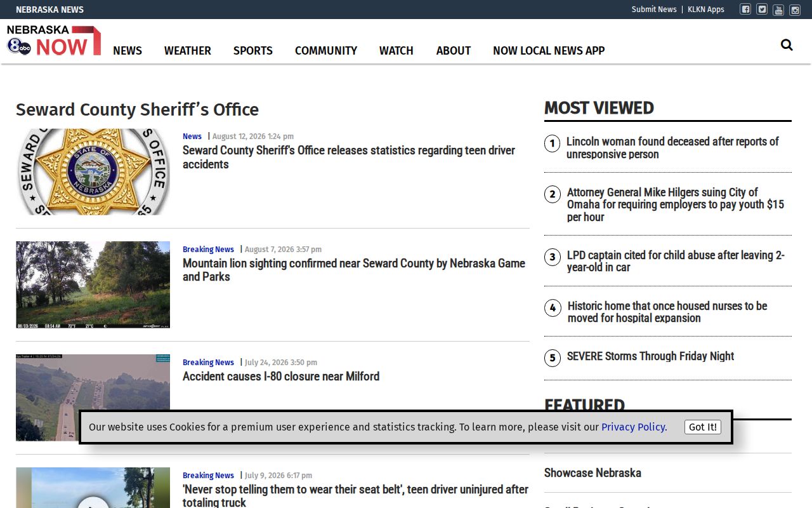Open the ABOUT menu
Image resolution: width=812 pixels, height=508 pixels.
(454, 51)
